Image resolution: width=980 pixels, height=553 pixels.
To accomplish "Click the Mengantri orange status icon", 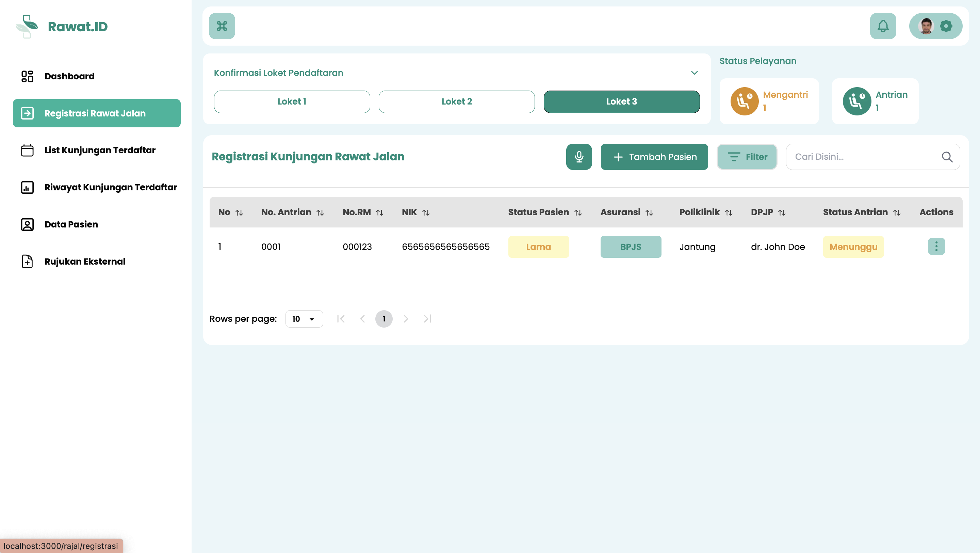I will point(744,101).
